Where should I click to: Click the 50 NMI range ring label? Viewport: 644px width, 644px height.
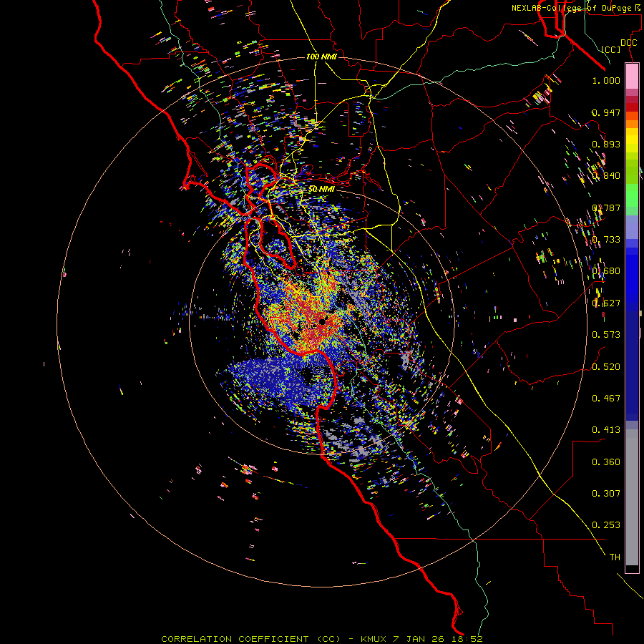point(321,189)
